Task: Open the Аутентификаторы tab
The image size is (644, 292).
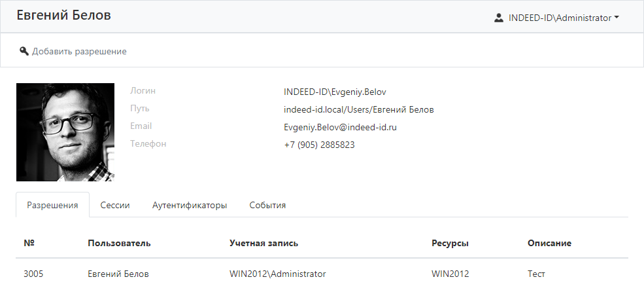Action: click(x=190, y=205)
